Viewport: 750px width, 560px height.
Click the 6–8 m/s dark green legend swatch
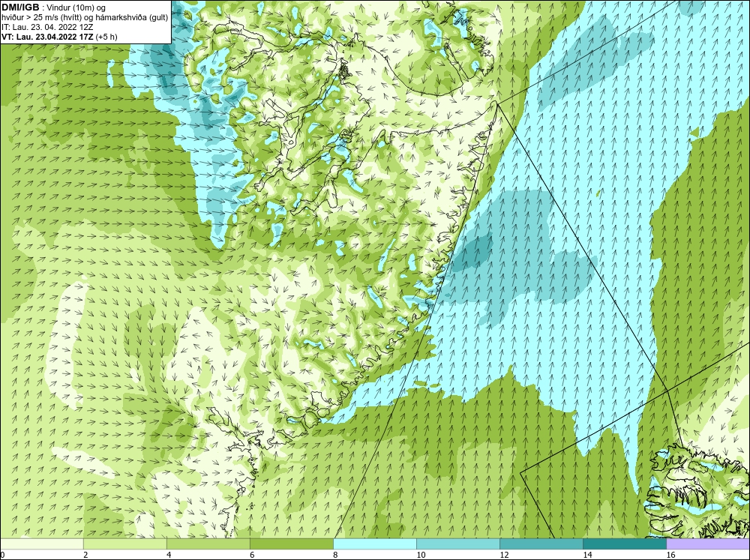coord(292,544)
